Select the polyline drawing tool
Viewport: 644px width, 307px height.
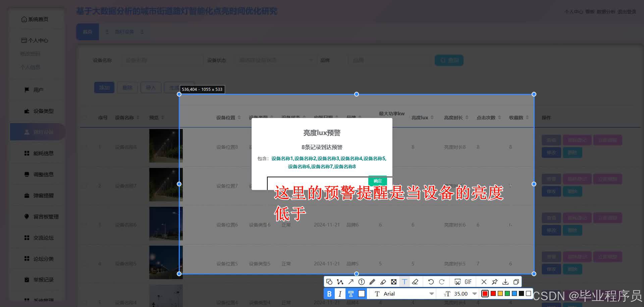340,282
